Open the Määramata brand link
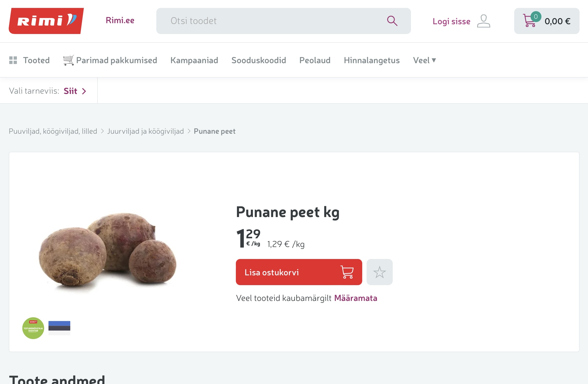Screen dimensions: 588x384 (355, 298)
